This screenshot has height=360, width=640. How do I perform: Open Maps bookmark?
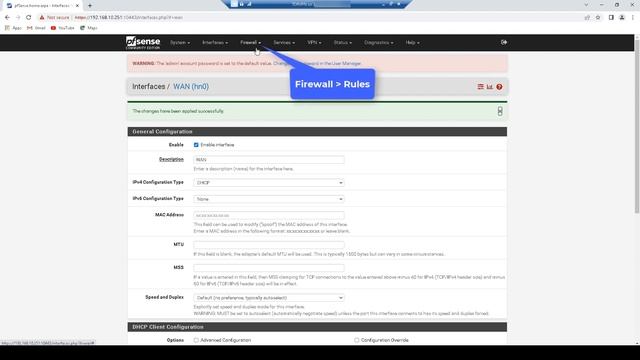click(89, 28)
